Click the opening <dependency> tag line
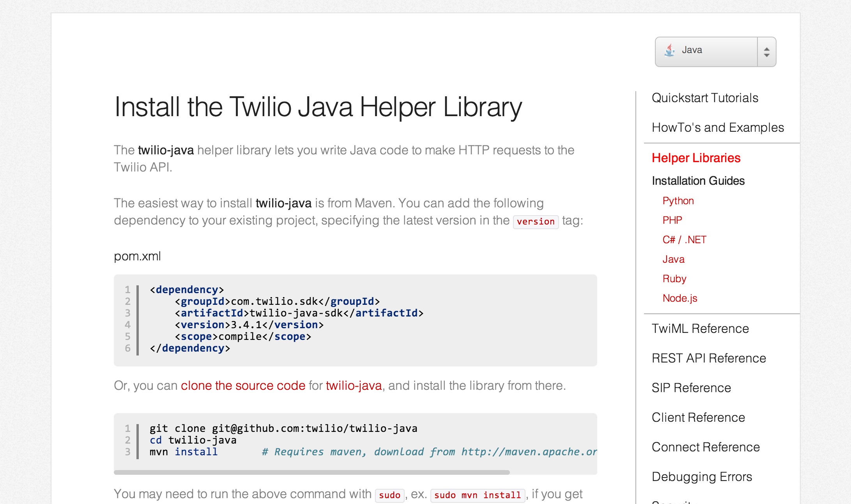The image size is (851, 504). click(187, 290)
